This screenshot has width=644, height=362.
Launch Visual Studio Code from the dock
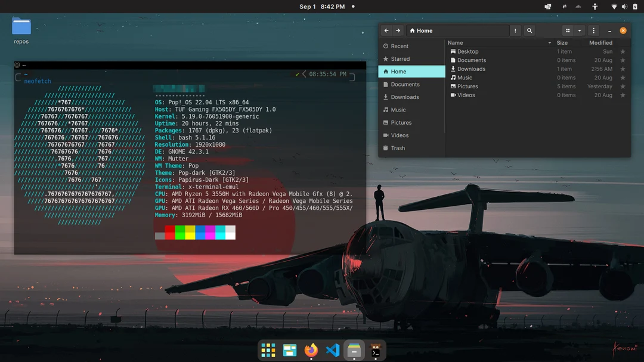click(x=333, y=350)
